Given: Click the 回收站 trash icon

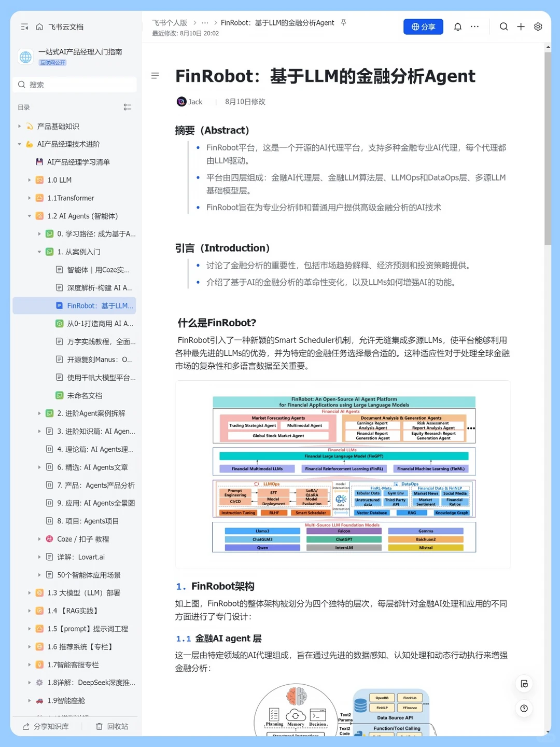Looking at the screenshot, I should [100, 727].
